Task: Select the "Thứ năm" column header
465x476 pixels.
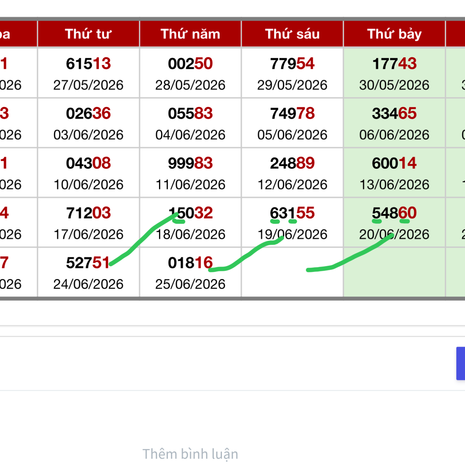Action: [191, 34]
